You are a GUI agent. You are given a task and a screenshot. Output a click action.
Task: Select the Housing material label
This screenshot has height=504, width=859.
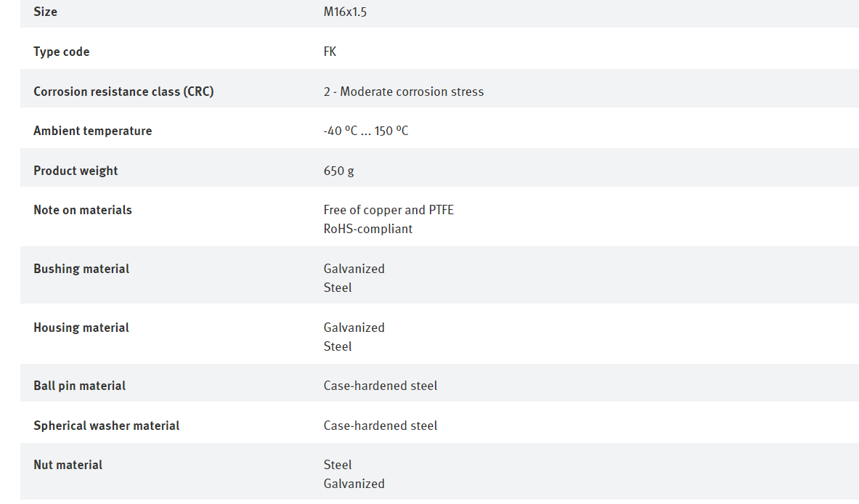tap(81, 328)
